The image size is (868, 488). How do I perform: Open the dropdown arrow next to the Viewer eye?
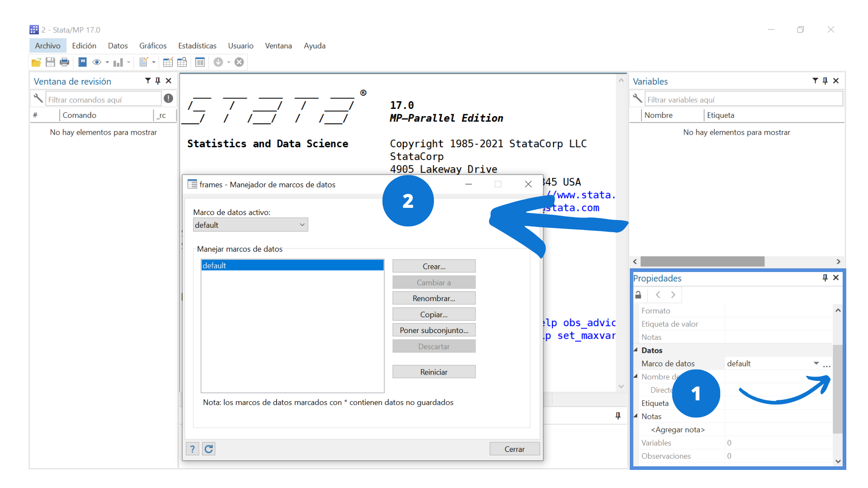tap(107, 62)
